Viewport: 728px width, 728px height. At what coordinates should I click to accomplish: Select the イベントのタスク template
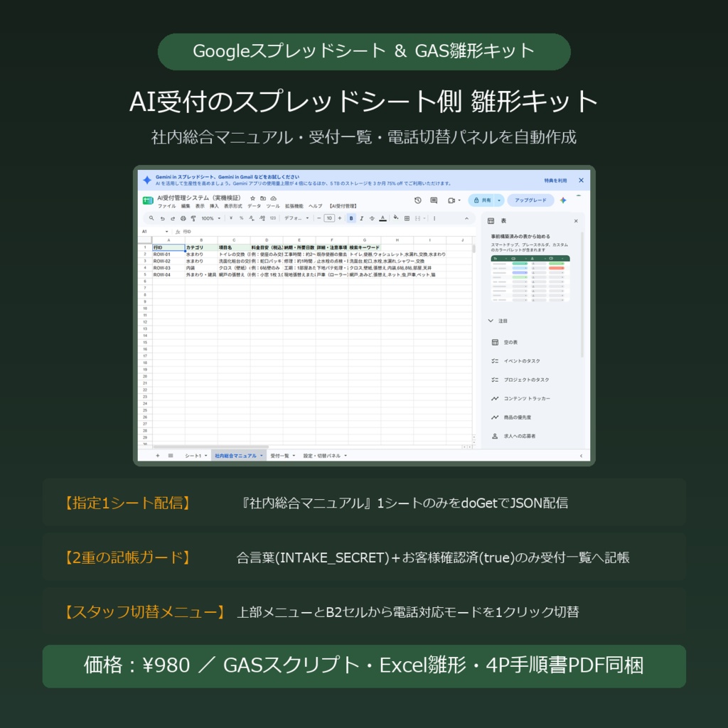pos(515,360)
